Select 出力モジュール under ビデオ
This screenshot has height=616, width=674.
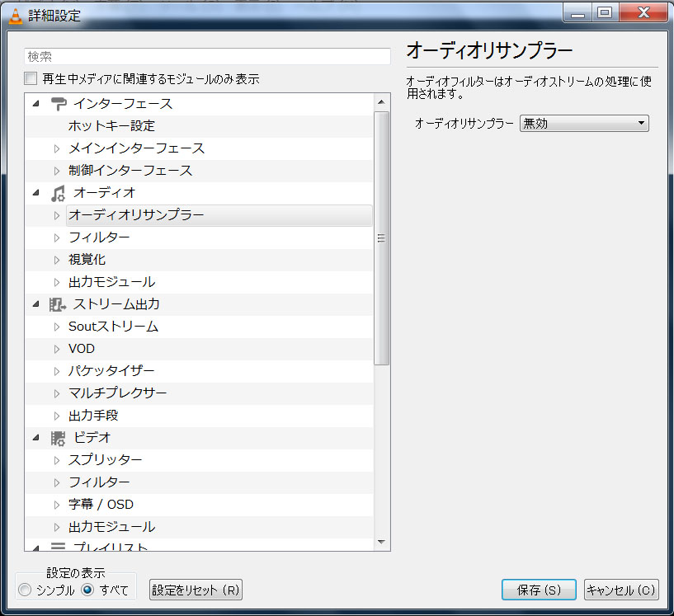[x=111, y=527]
